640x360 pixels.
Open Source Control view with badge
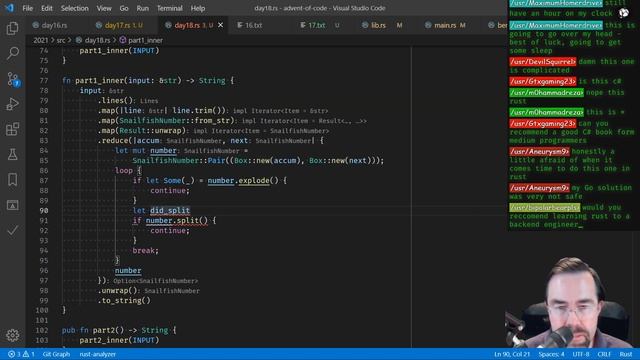point(13,79)
